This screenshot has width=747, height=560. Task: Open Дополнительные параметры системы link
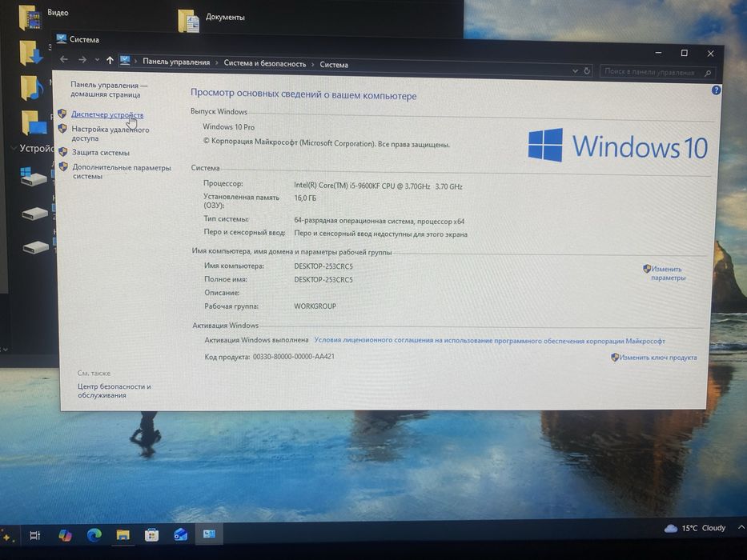click(122, 171)
